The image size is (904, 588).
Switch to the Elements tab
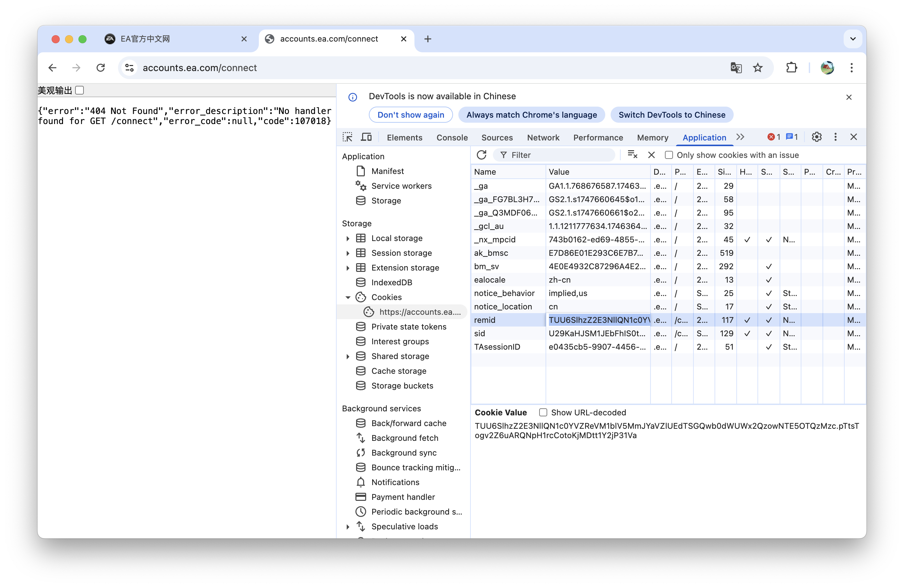(x=404, y=137)
